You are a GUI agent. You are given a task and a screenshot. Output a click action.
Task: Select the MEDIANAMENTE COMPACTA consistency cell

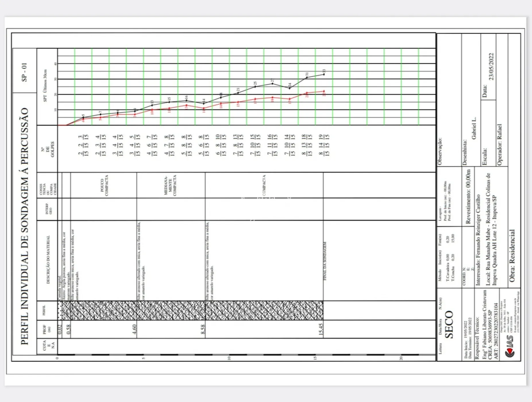point(170,185)
